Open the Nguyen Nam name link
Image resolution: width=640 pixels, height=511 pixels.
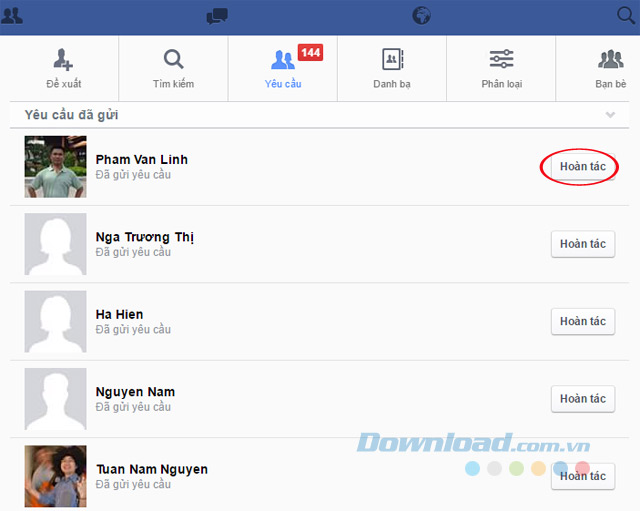tap(135, 392)
